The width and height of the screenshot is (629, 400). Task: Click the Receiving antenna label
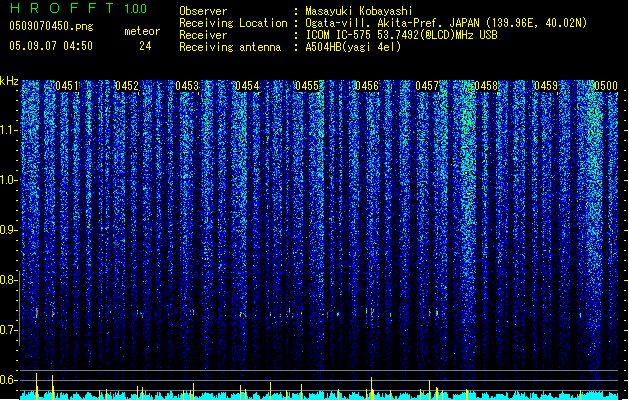[230, 47]
